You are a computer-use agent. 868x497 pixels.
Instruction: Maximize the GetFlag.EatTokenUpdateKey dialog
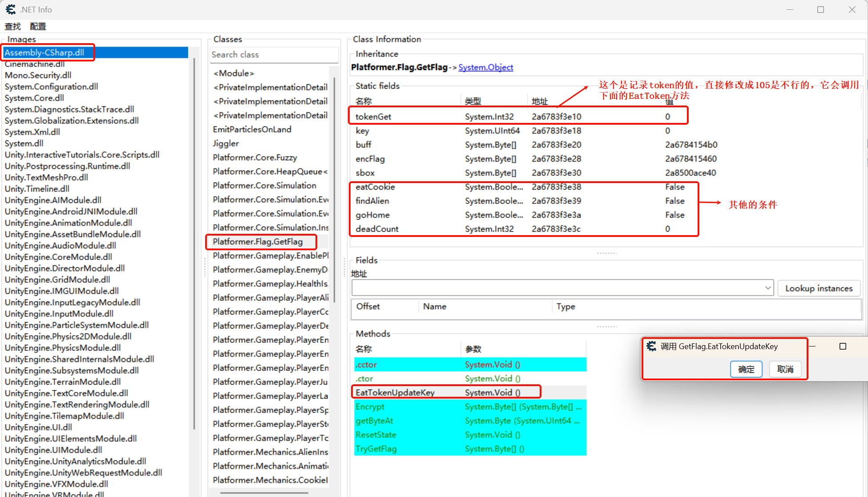tap(842, 346)
